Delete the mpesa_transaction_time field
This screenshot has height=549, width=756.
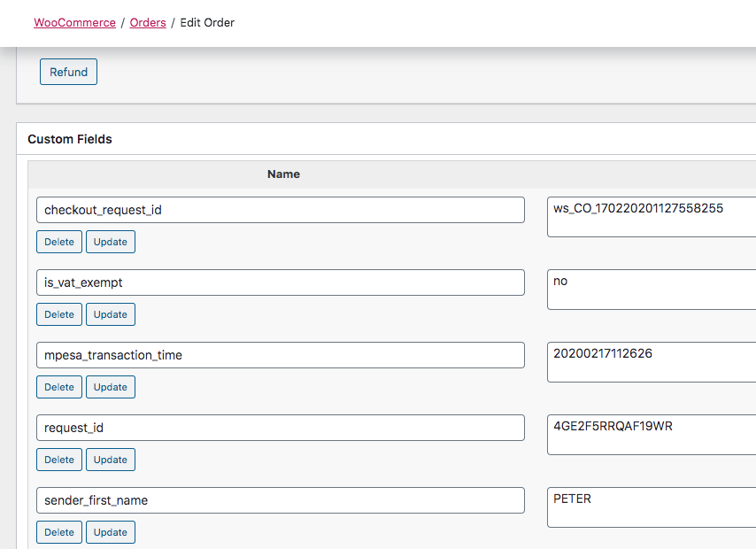coord(59,387)
